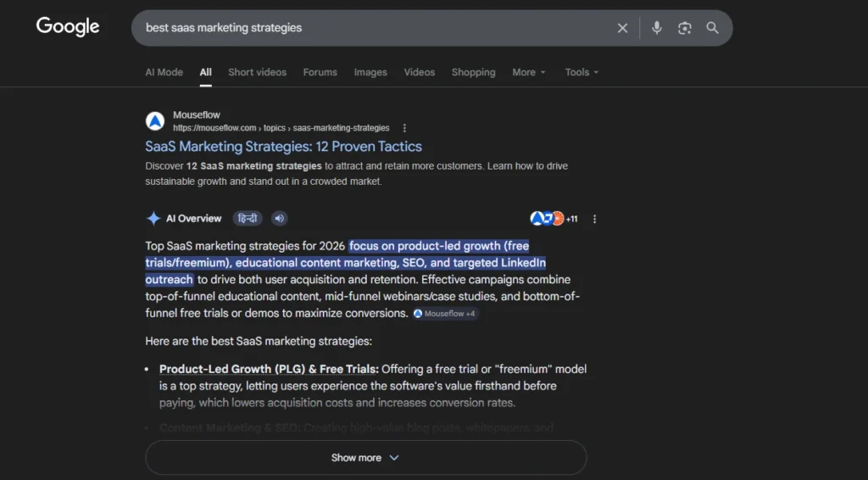Click "Here are the best SaaS marketing strategies:"
This screenshot has height=480, width=868.
tap(259, 341)
